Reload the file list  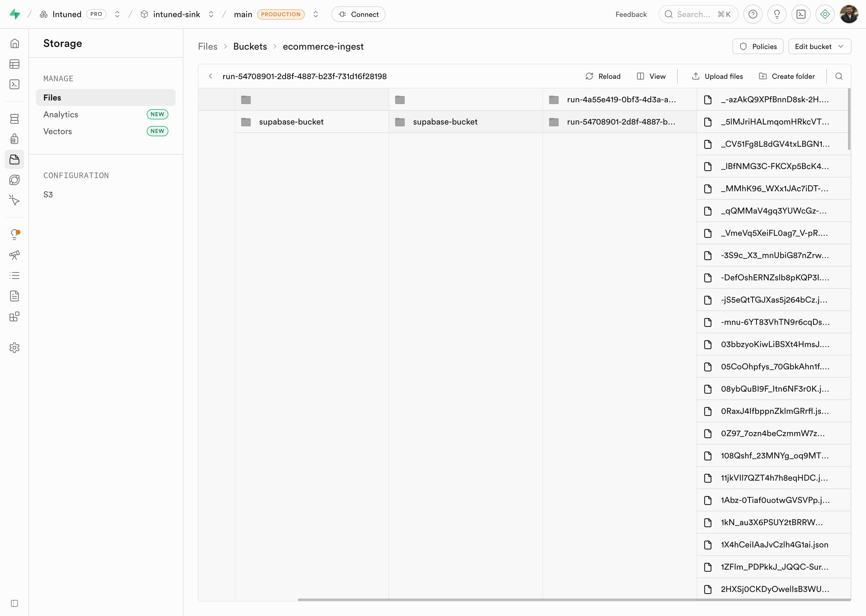tap(603, 76)
